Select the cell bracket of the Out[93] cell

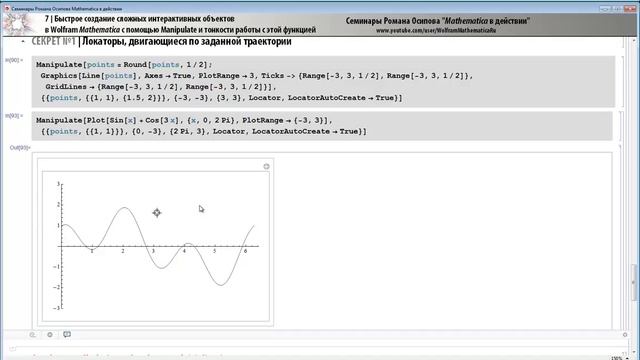[x=620, y=237]
